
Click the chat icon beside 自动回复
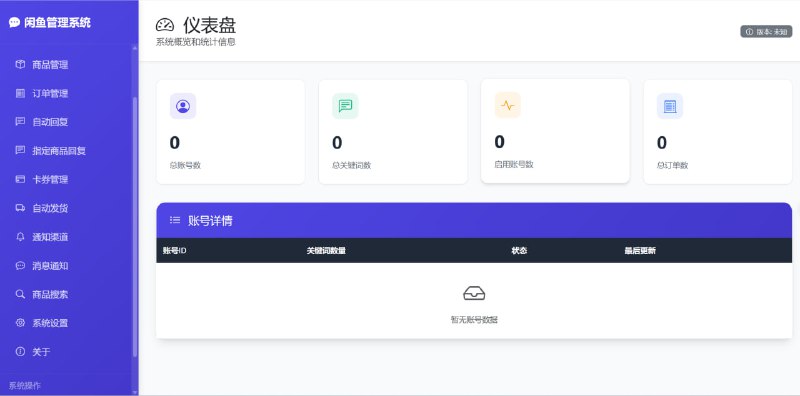click(20, 121)
